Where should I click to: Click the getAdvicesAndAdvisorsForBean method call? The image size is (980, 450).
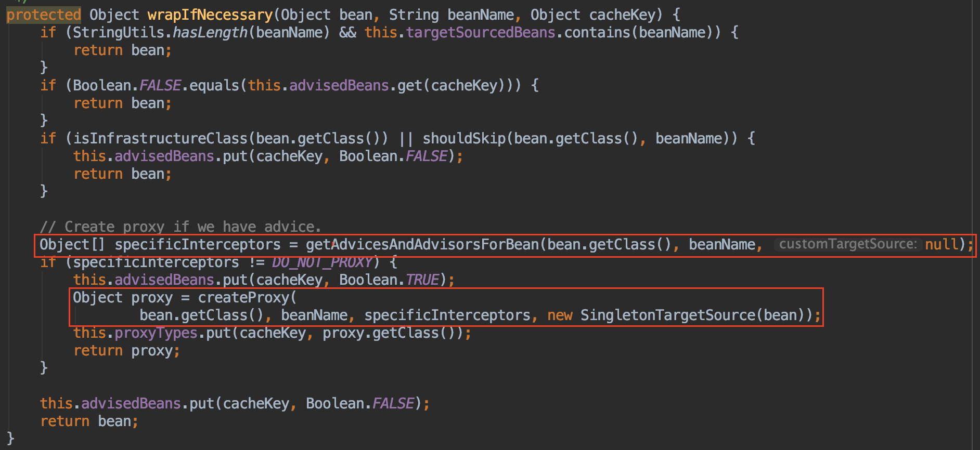422,244
